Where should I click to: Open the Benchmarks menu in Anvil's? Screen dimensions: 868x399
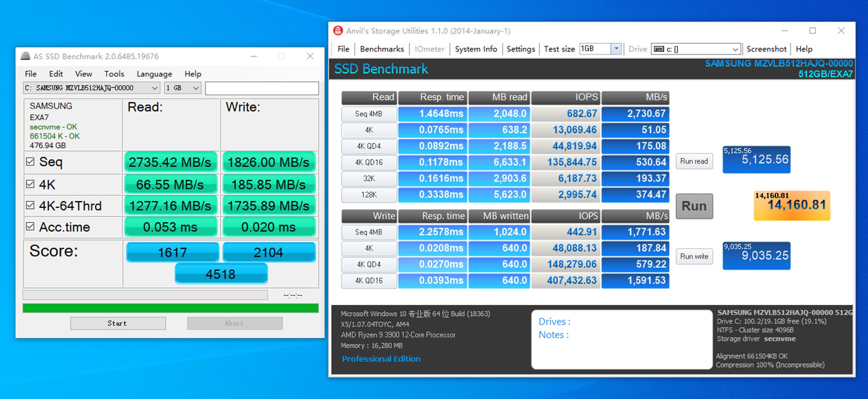pos(382,49)
